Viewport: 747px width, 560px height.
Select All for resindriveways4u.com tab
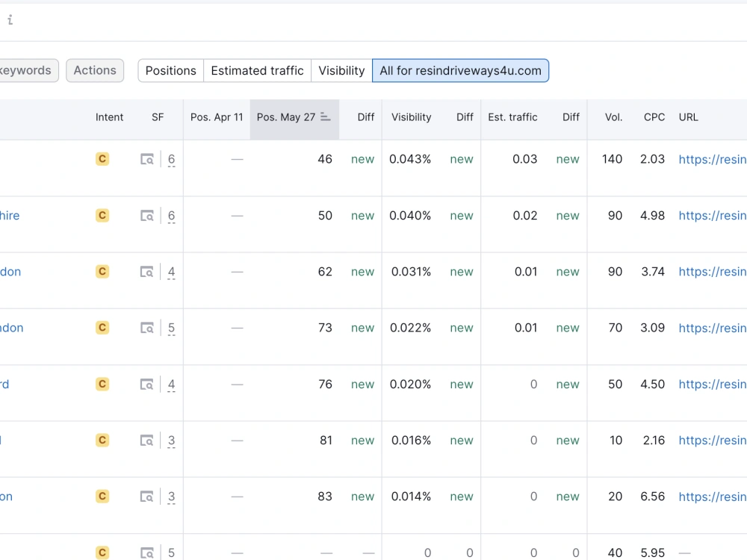460,70
